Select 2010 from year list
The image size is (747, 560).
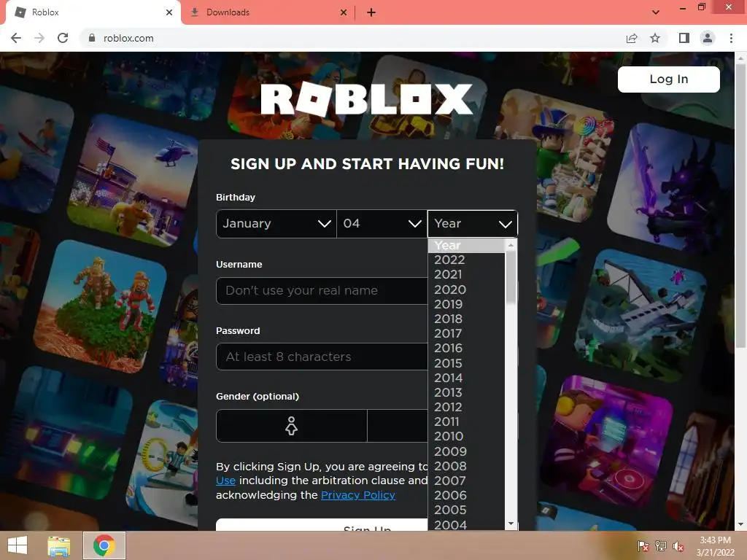(x=466, y=436)
